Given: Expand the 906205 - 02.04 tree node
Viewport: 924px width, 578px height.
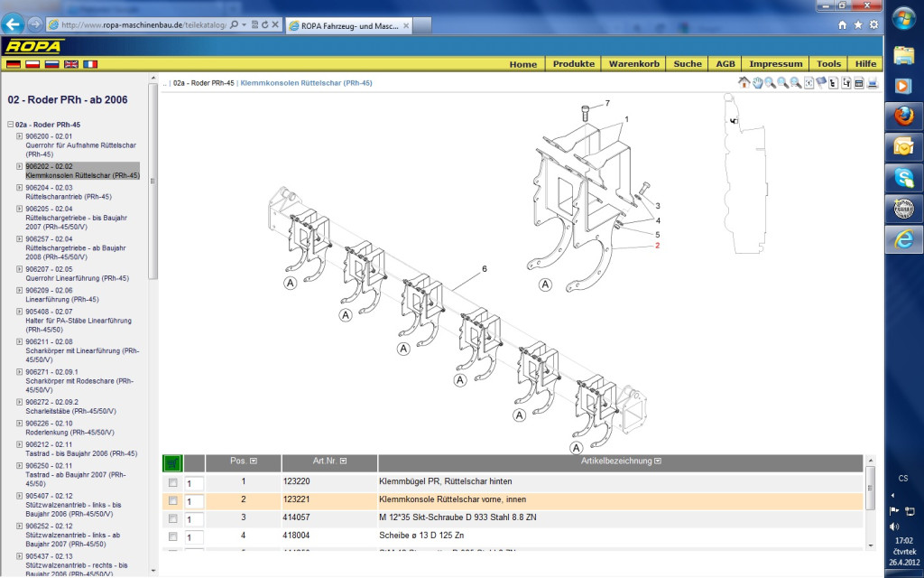Looking at the screenshot, I should (x=20, y=209).
